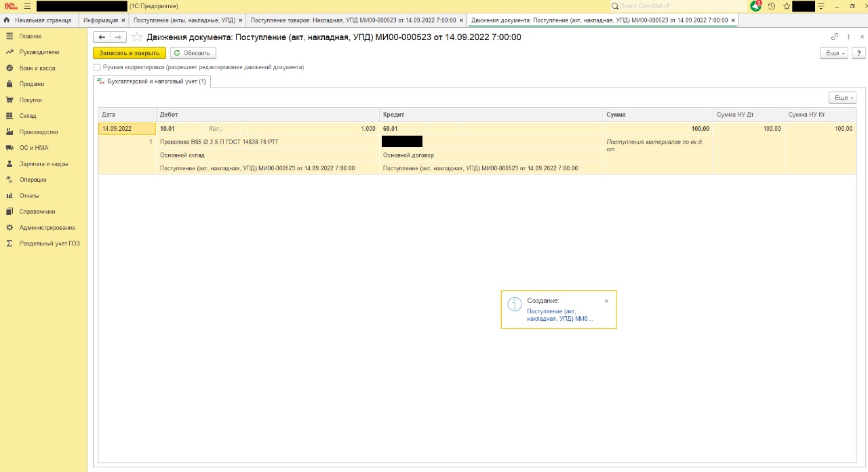Click the coin icon for Банк и касса
The width and height of the screenshot is (868, 472).
9,68
